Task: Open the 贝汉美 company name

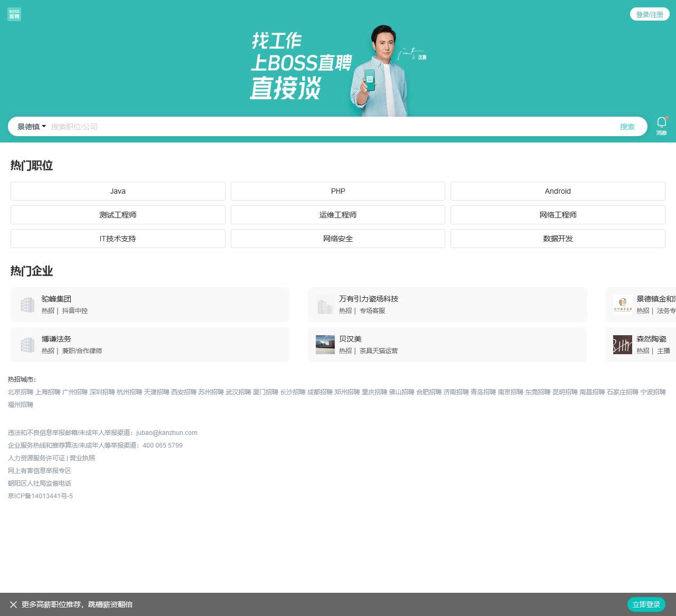Action: (x=350, y=339)
